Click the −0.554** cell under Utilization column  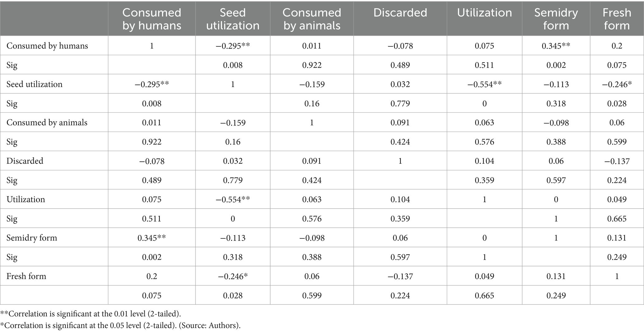[484, 84]
